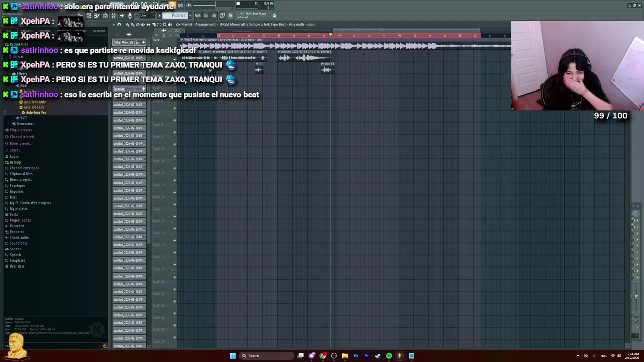
Task: Open the Playlist view toolbar icon
Action: (88, 16)
